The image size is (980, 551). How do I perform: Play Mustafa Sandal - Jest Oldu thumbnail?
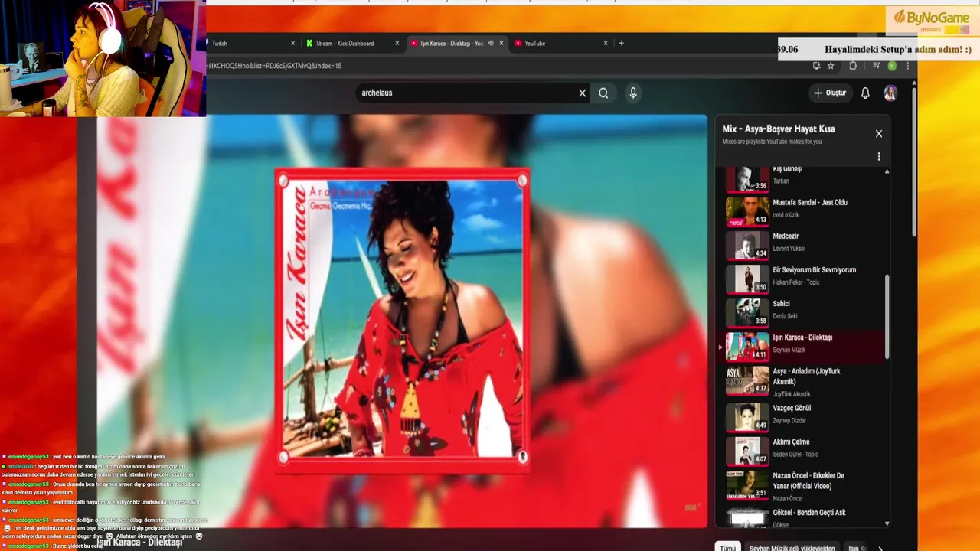pyautogui.click(x=747, y=212)
